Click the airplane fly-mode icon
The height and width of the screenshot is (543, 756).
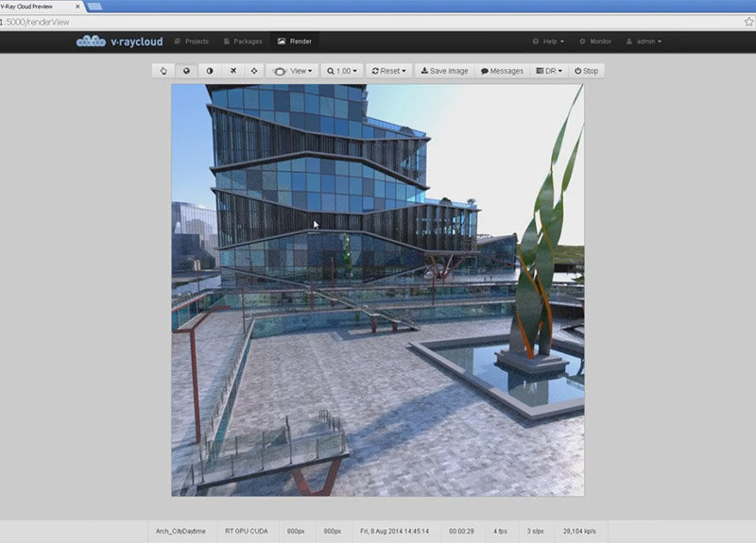click(232, 71)
